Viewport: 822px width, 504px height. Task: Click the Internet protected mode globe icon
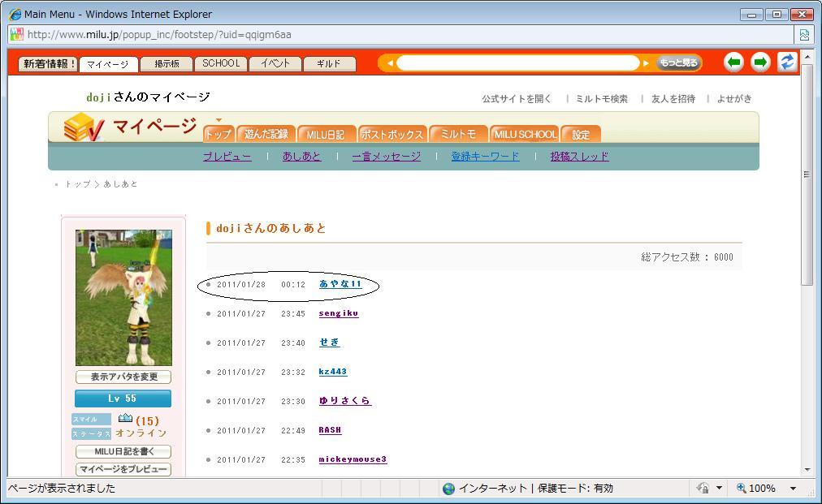(x=448, y=488)
